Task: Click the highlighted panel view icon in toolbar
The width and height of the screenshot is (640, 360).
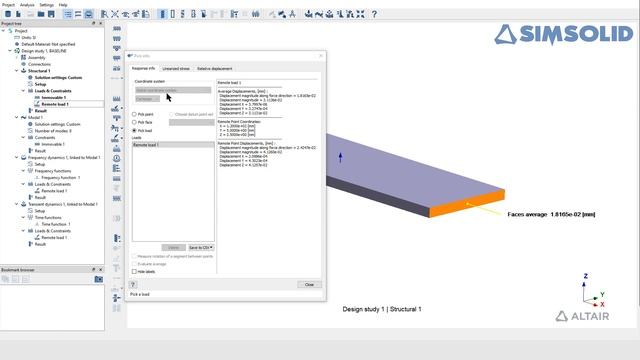Action: 89,14
